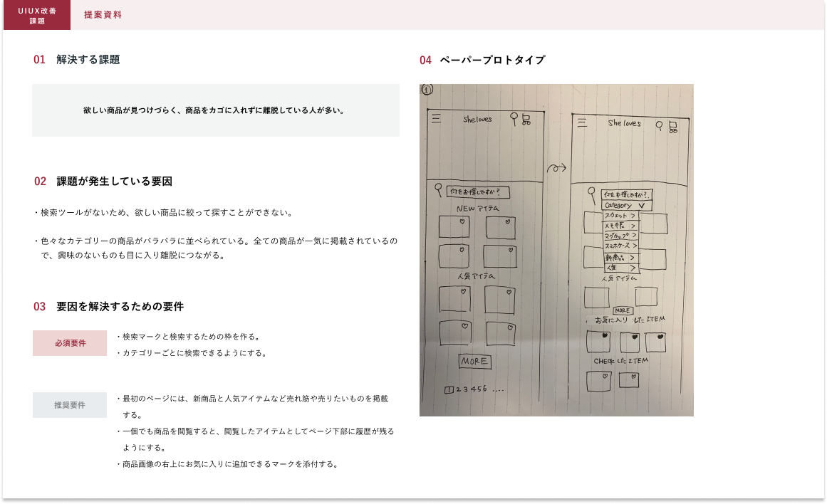
Task: Select the 推奨要件 label
Action: 70,405
